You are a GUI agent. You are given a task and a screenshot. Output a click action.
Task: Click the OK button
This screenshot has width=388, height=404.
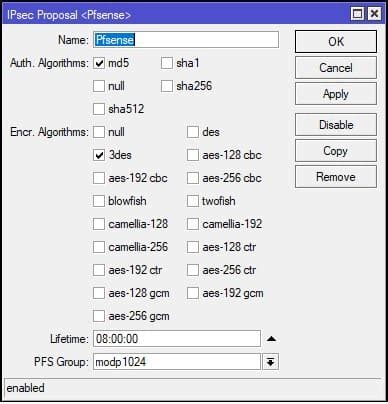(336, 42)
